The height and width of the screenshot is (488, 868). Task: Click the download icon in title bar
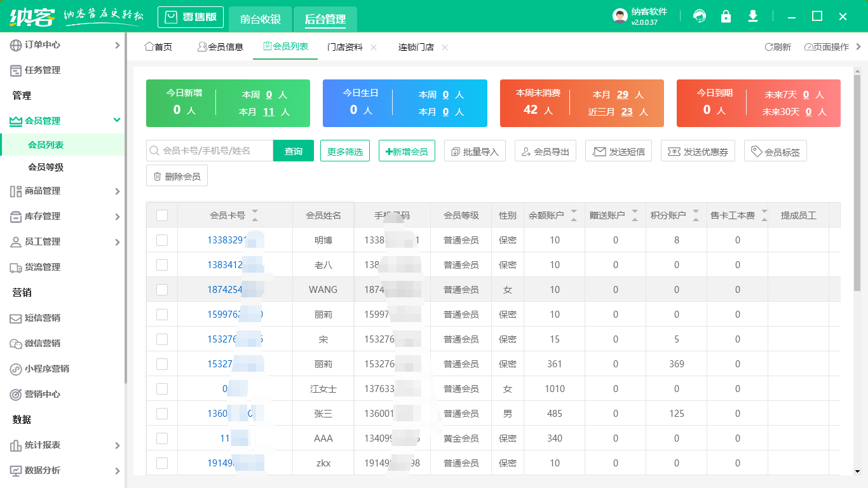point(753,16)
